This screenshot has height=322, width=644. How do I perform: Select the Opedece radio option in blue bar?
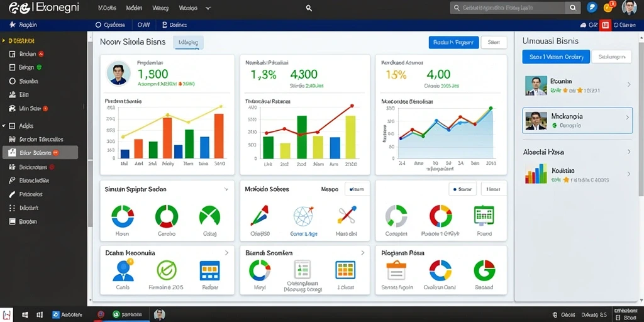point(110,25)
